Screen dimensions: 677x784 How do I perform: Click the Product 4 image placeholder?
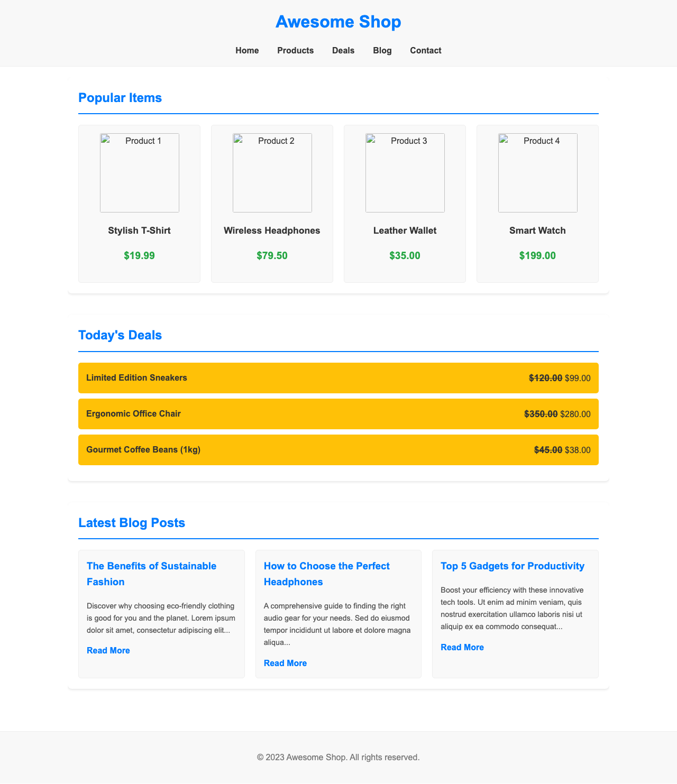537,173
